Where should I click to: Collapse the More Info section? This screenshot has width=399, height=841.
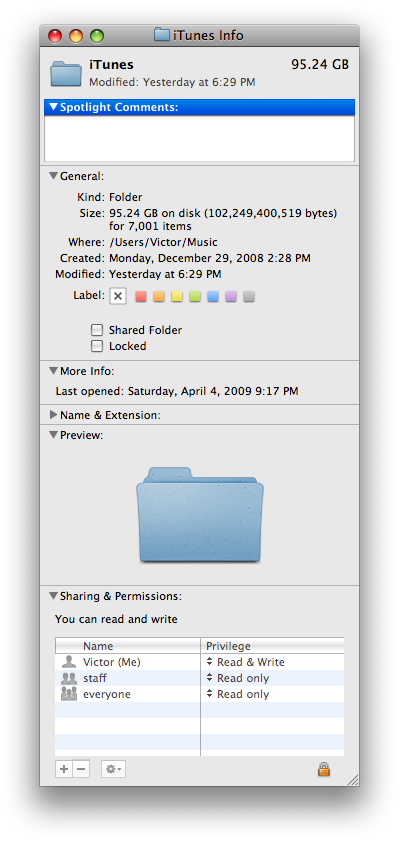pos(53,371)
